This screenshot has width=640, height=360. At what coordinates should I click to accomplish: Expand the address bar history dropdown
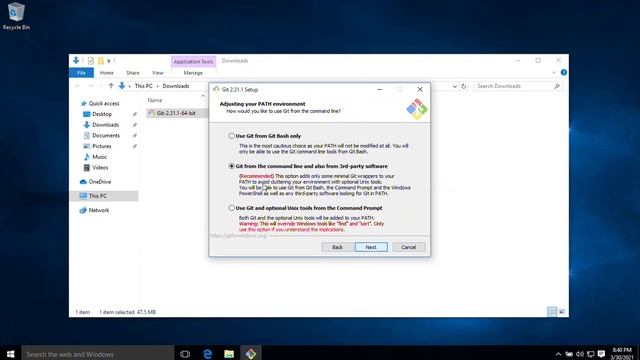pos(454,87)
